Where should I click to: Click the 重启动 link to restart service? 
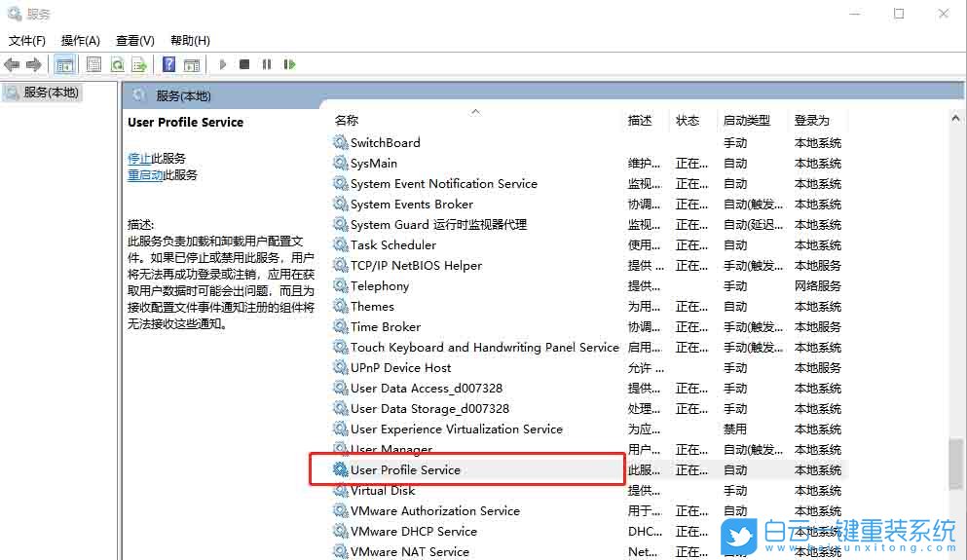tap(145, 175)
